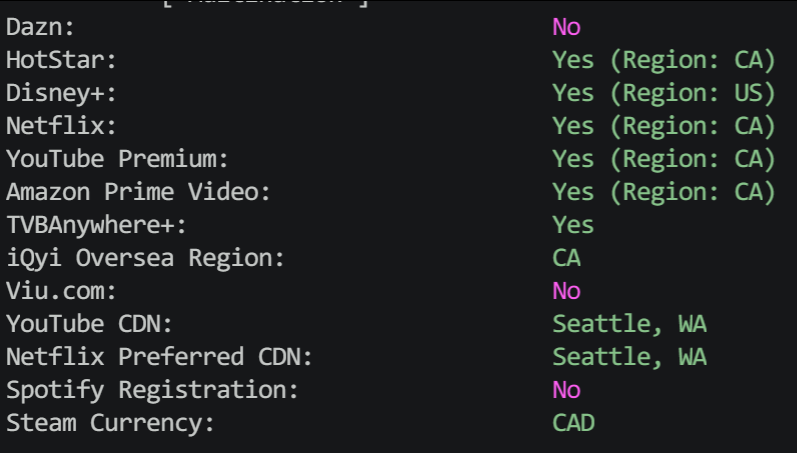Click the CAD value for Steam Currency
Image resolution: width=797 pixels, height=453 pixels.
click(x=573, y=423)
